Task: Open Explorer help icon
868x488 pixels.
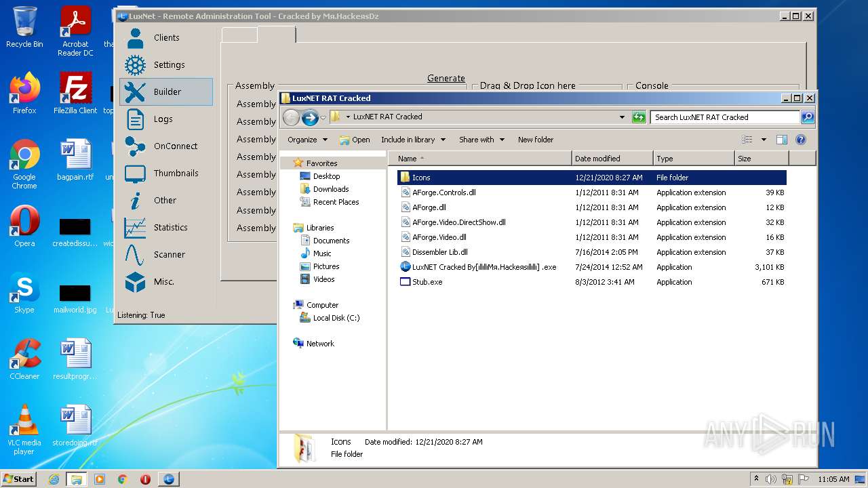Action: [800, 140]
